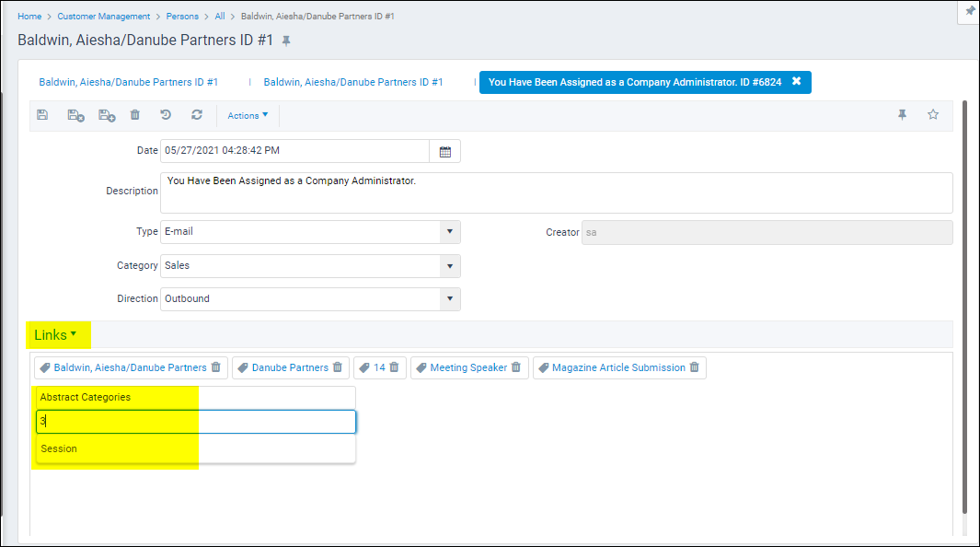The image size is (980, 547).
Task: Click the Delete trash icon in toolbar
Action: pyautogui.click(x=135, y=115)
